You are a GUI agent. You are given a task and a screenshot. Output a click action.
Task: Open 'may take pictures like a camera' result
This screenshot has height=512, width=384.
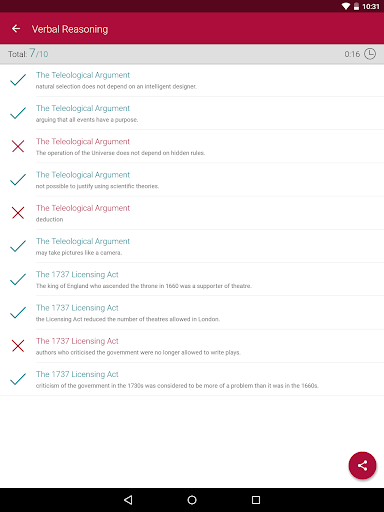point(192,246)
